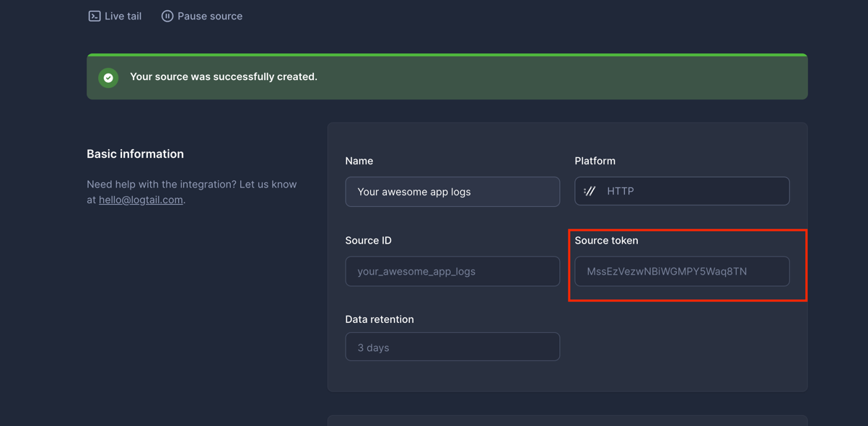This screenshot has height=426, width=868.
Task: Open the hello@logtail.com email link
Action: [141, 199]
